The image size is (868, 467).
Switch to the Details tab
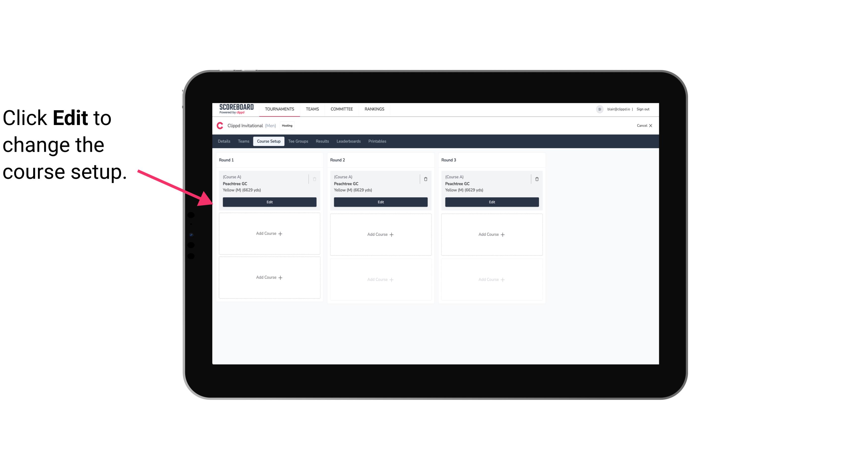(224, 141)
